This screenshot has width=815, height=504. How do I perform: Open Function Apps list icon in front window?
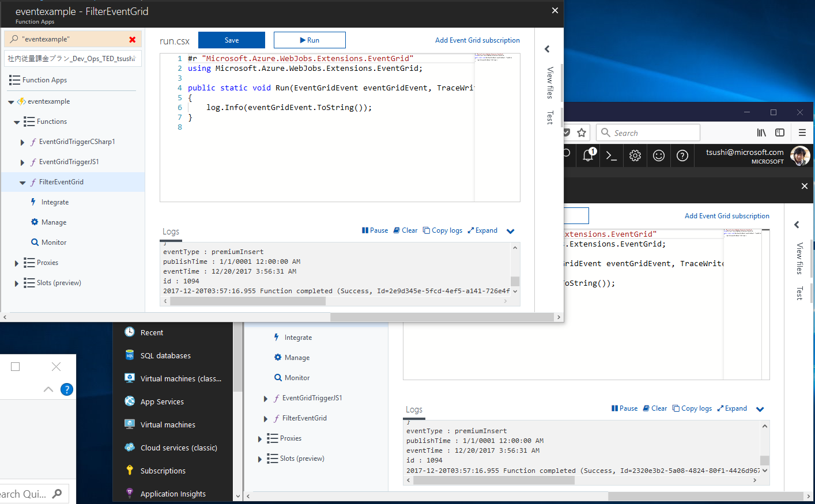coord(14,80)
